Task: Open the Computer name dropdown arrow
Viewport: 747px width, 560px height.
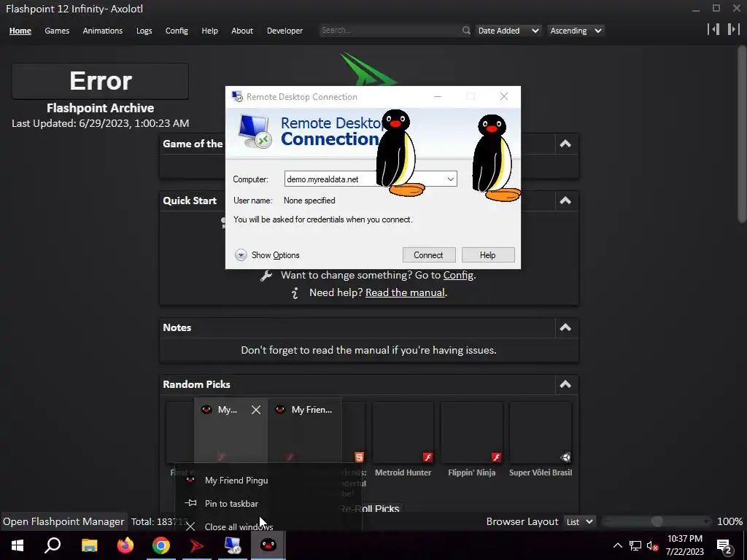Action: coord(450,179)
